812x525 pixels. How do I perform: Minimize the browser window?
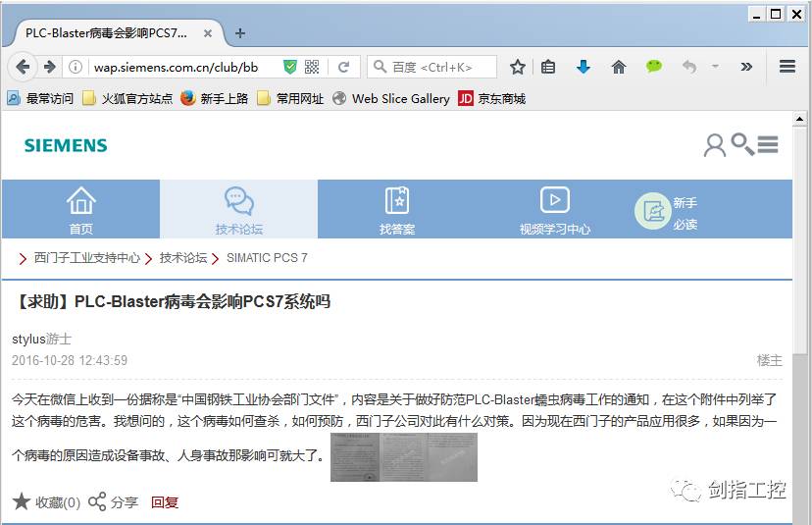click(756, 14)
